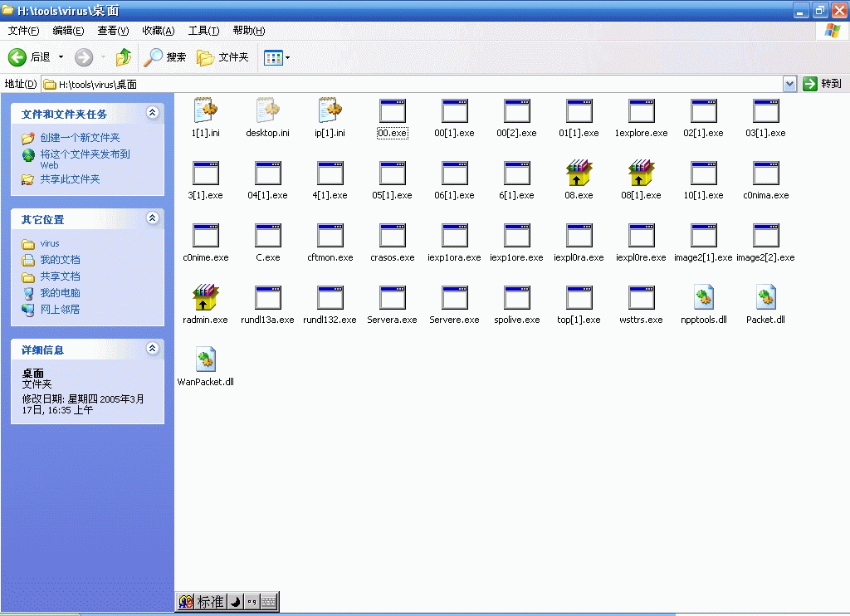Collapse the 详细信息 panel
The image size is (850, 616).
coord(153,348)
